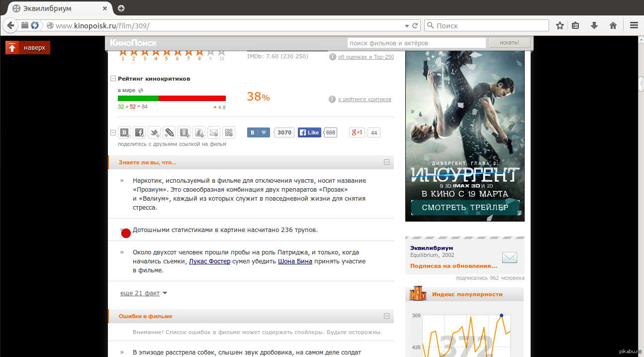The height and width of the screenshot is (357, 644).
Task: Expand 'еще 21 факт' list
Action: point(143,293)
